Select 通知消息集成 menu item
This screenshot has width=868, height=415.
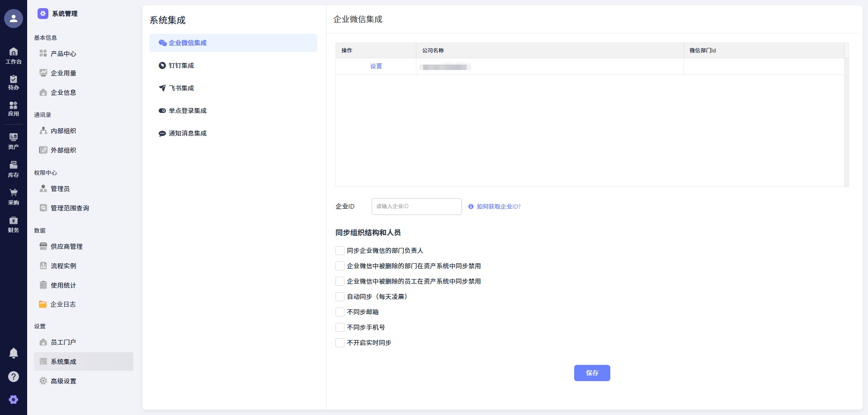click(233, 133)
